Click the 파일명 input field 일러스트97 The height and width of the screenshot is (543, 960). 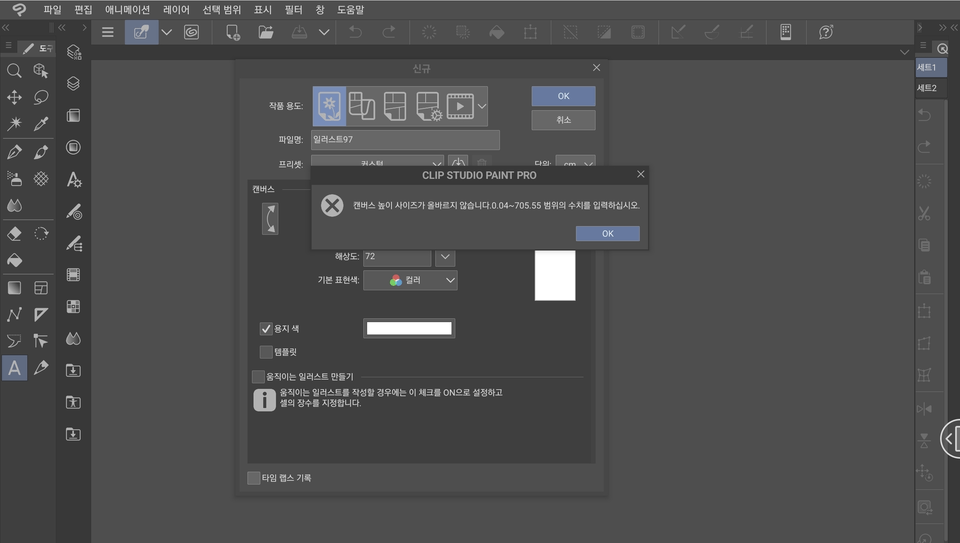[405, 140]
